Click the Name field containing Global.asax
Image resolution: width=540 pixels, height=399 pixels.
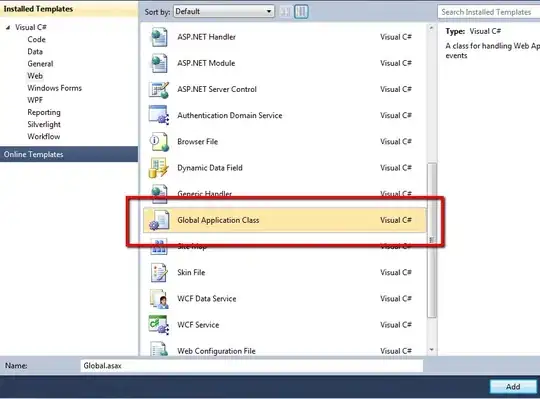click(252, 366)
